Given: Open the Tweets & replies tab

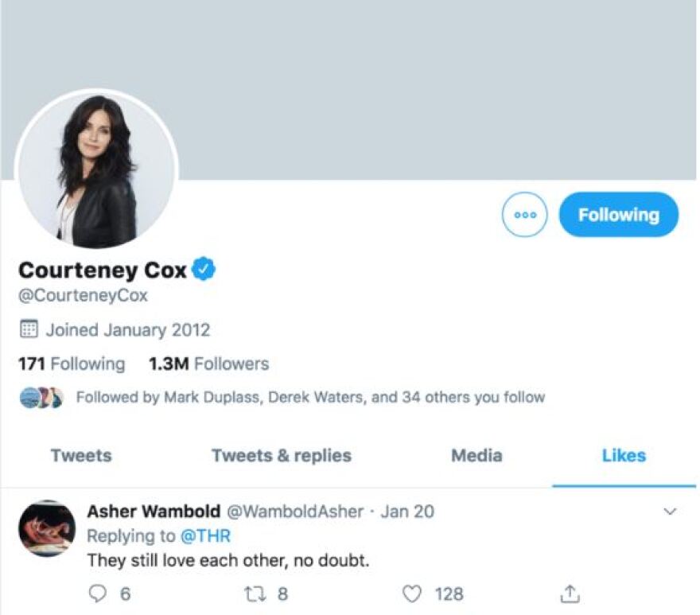Looking at the screenshot, I should click(x=282, y=456).
